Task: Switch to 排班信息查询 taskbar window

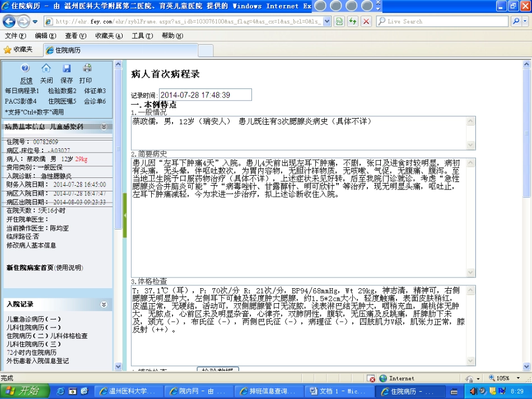Action: 269,391
